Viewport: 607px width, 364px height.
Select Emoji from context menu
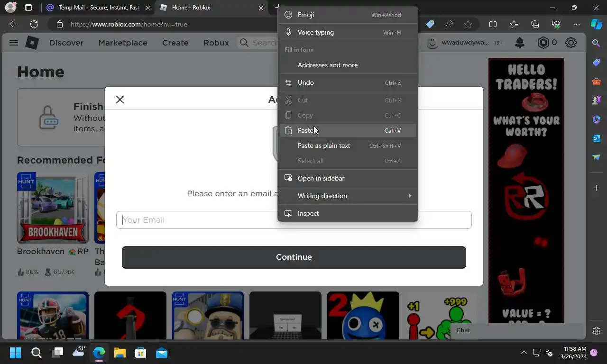348,15
